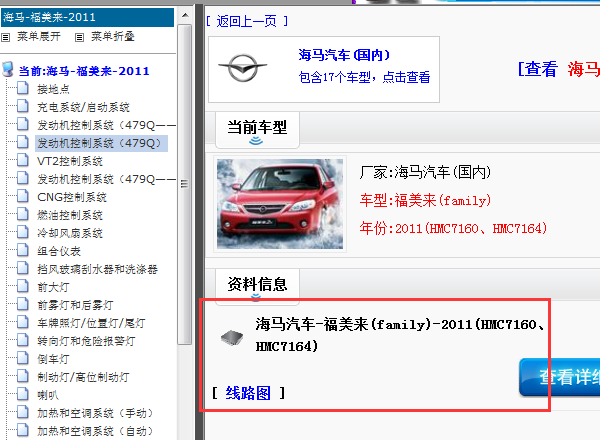
Task: Open the 燃油控制系统 tree item
Action: click(x=70, y=215)
